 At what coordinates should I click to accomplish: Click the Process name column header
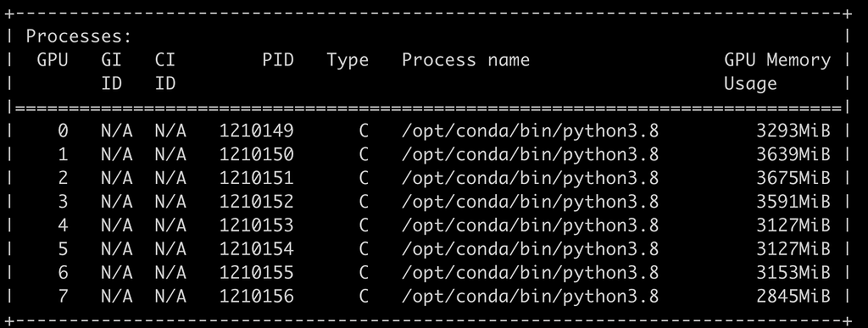pyautogui.click(x=465, y=59)
